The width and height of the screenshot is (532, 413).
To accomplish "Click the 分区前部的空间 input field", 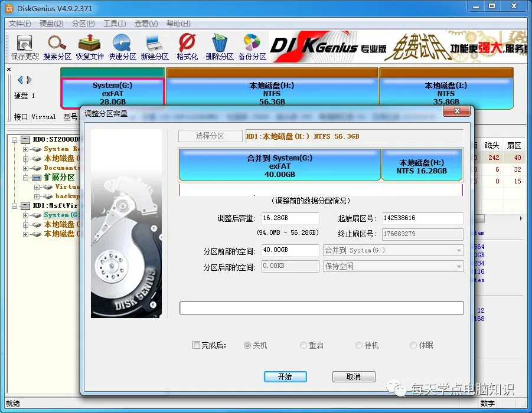I will [290, 250].
